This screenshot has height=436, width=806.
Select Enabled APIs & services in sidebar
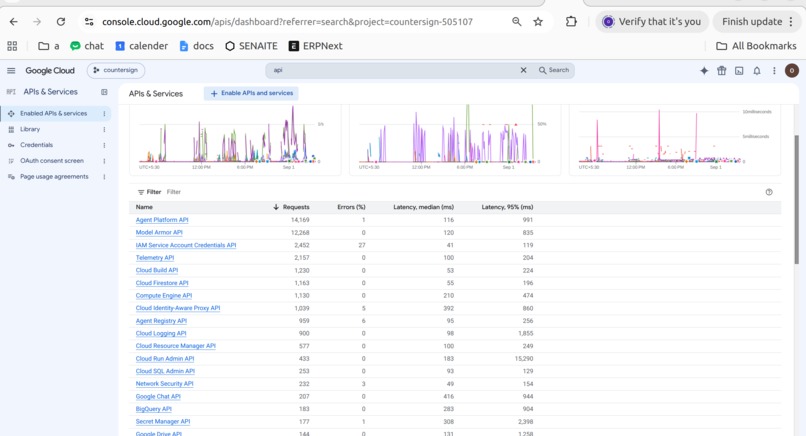[53, 113]
